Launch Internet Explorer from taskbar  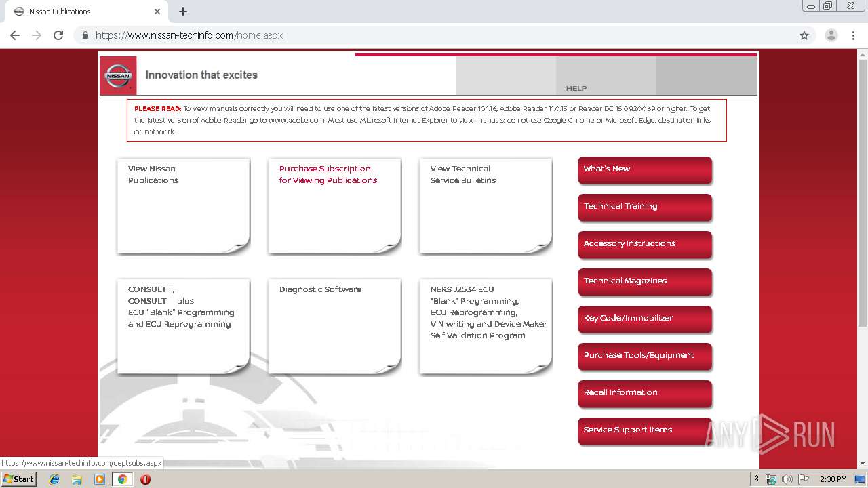pos(54,479)
